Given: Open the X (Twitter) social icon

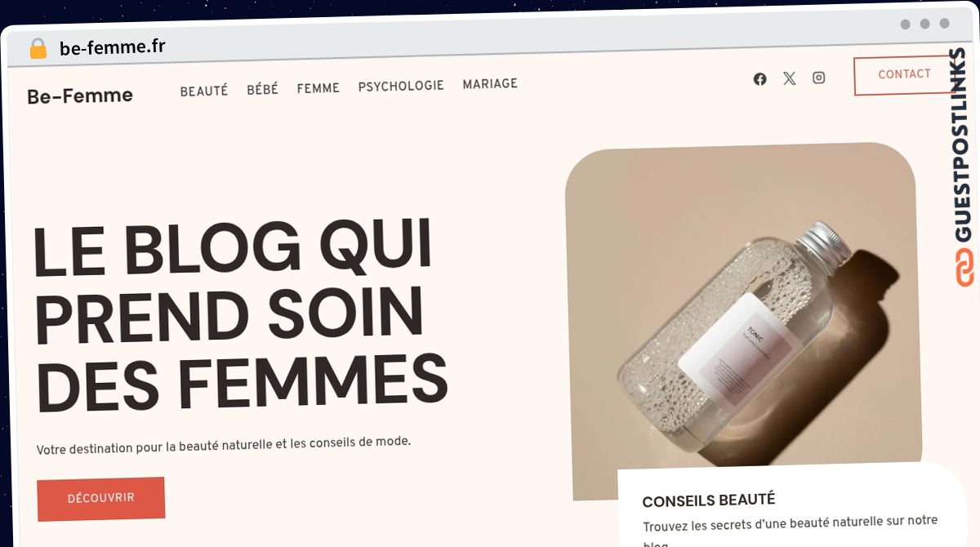Looking at the screenshot, I should (789, 78).
